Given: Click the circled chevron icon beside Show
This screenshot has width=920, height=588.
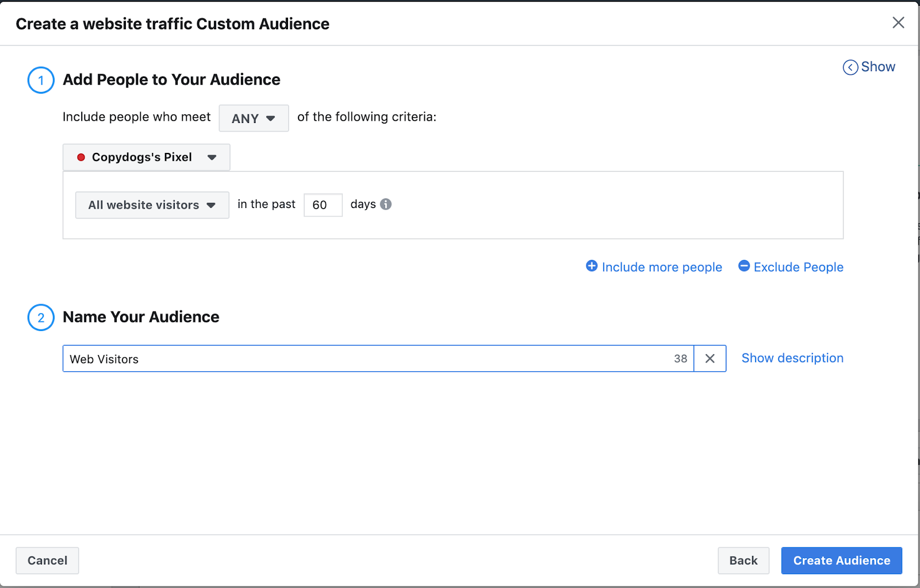Looking at the screenshot, I should tap(850, 67).
